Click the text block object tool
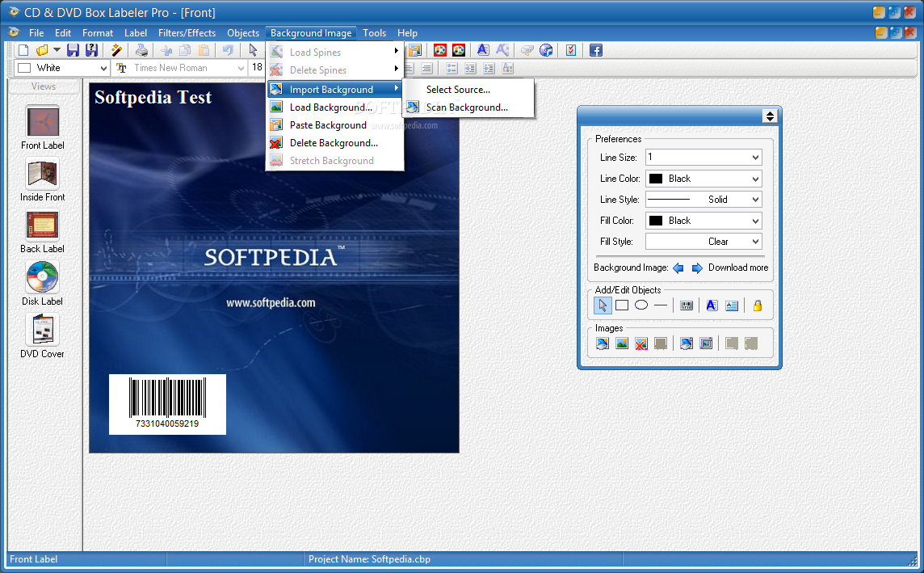The height and width of the screenshot is (573, 924). [x=732, y=305]
